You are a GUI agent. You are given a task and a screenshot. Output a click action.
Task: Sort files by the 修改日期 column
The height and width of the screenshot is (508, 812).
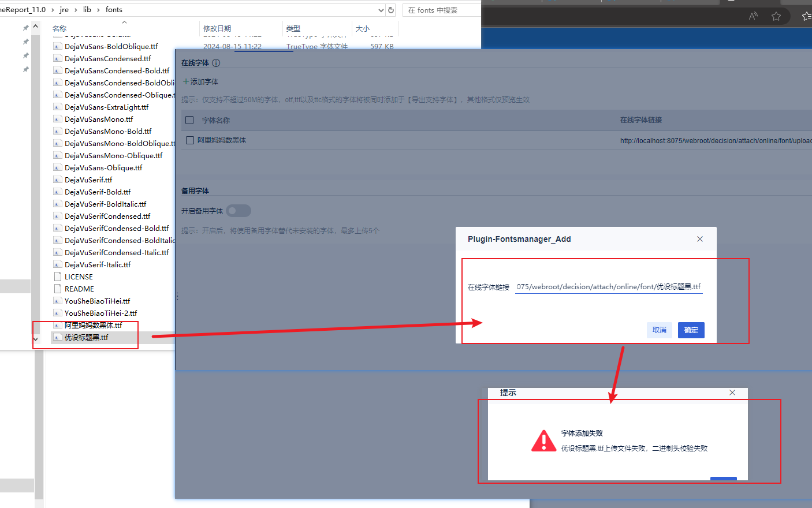(217, 28)
